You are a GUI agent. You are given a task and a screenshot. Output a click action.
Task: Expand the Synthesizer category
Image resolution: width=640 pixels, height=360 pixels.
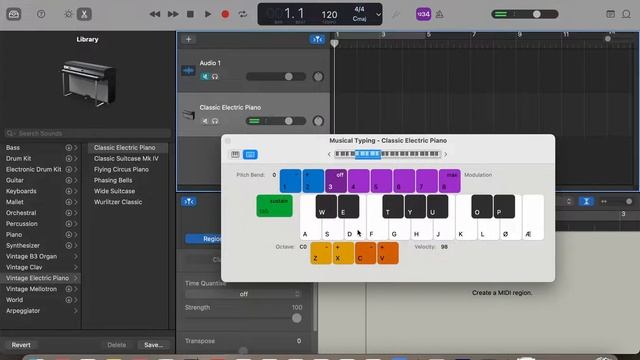pyautogui.click(x=76, y=245)
